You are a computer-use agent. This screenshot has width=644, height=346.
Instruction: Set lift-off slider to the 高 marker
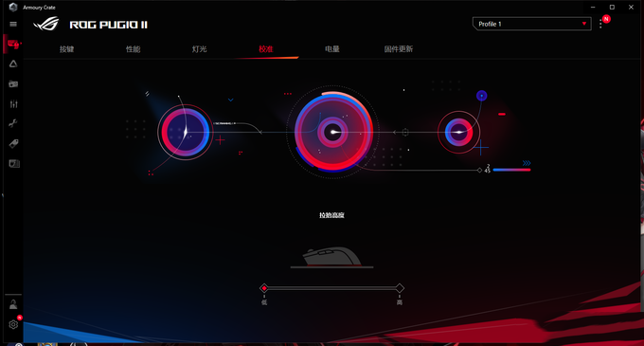pos(400,288)
